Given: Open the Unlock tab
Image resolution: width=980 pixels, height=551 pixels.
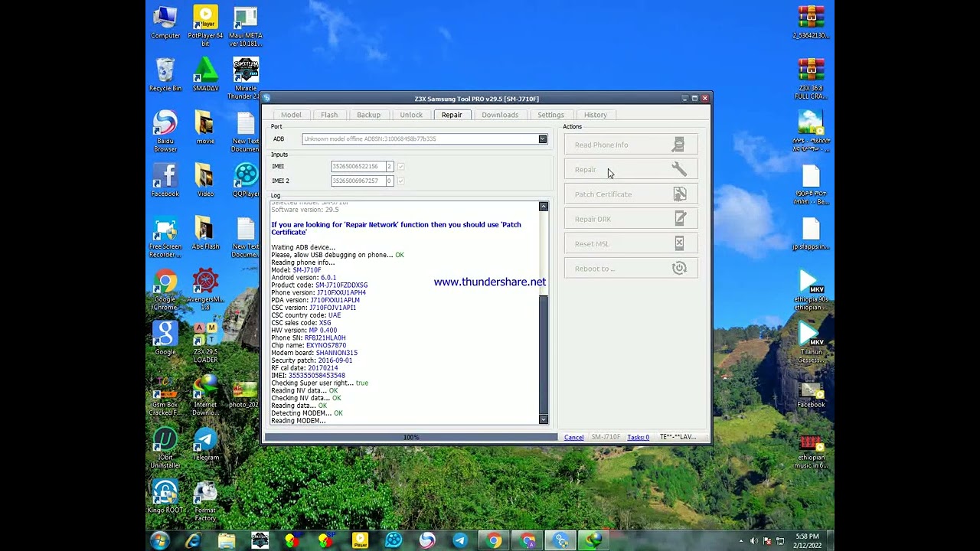Looking at the screenshot, I should (411, 115).
